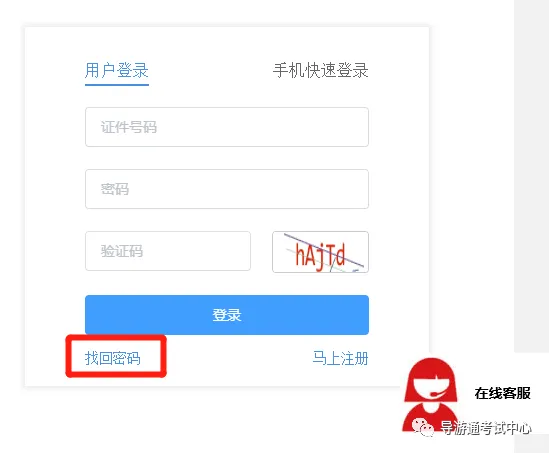Switch to the 手机快速登录 tab
The height and width of the screenshot is (453, 549).
pyautogui.click(x=320, y=70)
